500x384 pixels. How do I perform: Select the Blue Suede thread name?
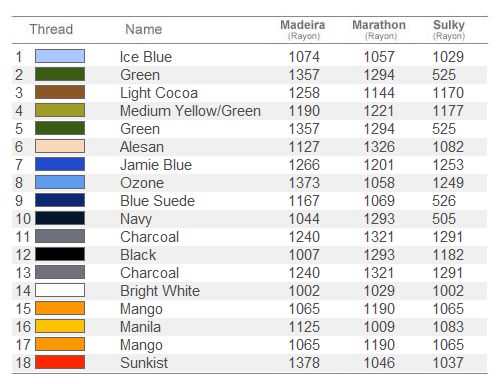[x=157, y=201]
